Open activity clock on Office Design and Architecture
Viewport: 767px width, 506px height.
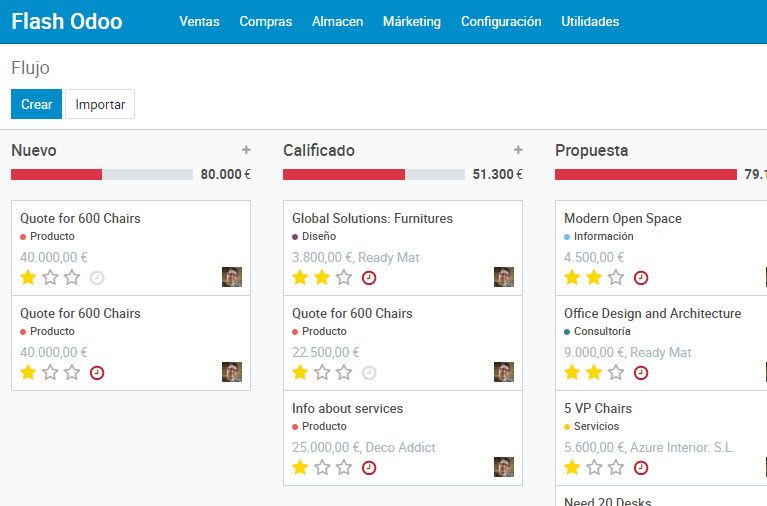(x=641, y=373)
